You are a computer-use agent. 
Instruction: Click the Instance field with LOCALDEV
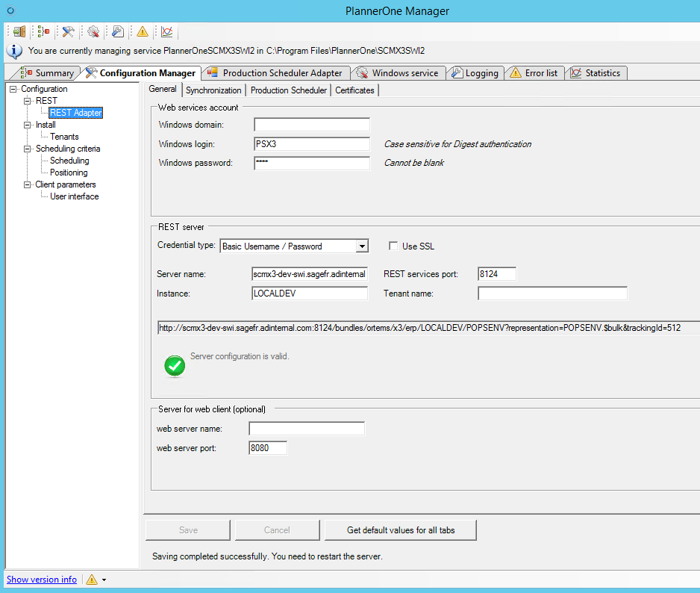[x=310, y=294]
